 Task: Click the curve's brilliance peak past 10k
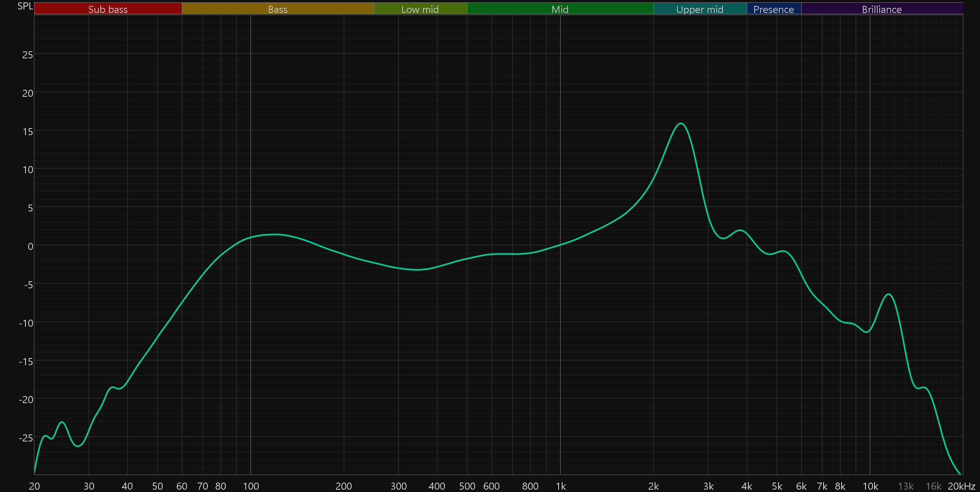coord(889,294)
